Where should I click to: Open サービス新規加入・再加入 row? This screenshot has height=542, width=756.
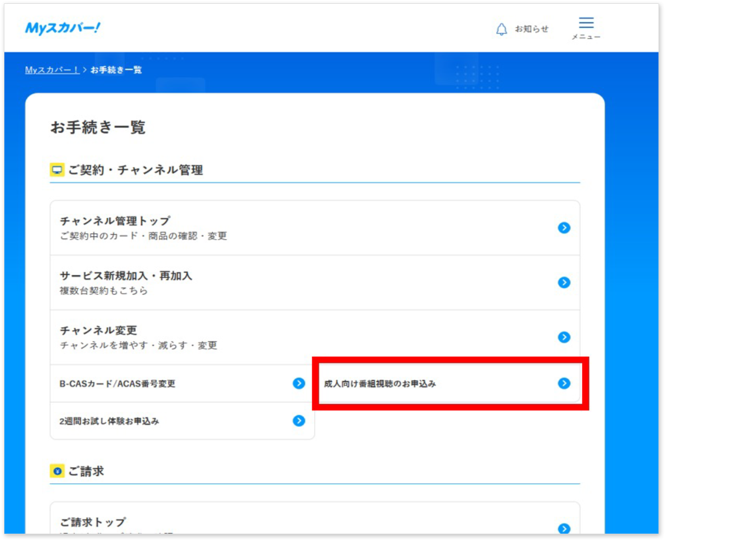[x=315, y=283]
